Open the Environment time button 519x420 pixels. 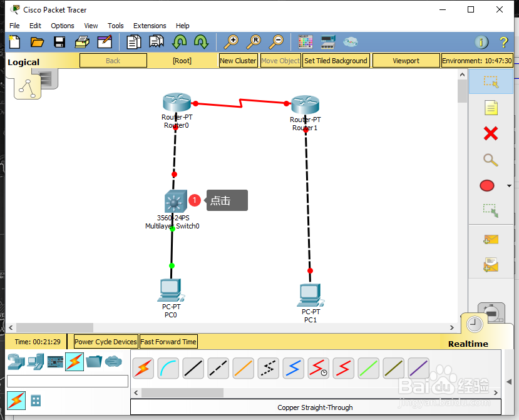pyautogui.click(x=477, y=61)
